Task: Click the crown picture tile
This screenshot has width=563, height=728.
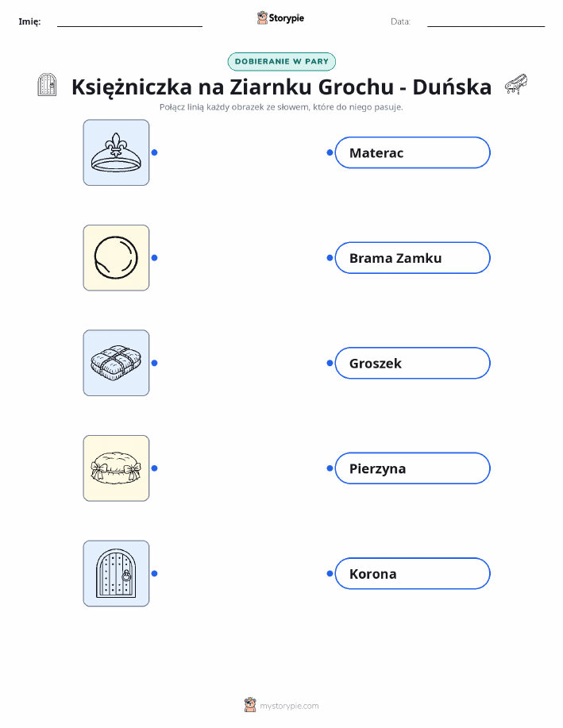Action: pos(116,152)
